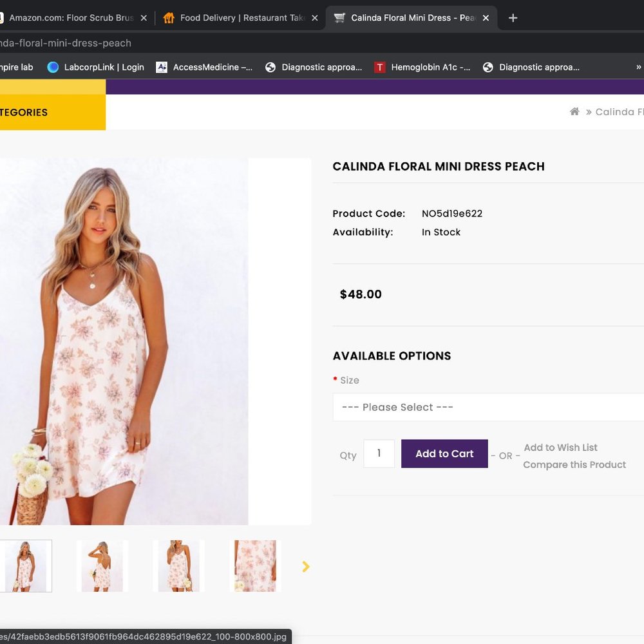Click the Compare this Product link
644x644 pixels.
(x=574, y=464)
